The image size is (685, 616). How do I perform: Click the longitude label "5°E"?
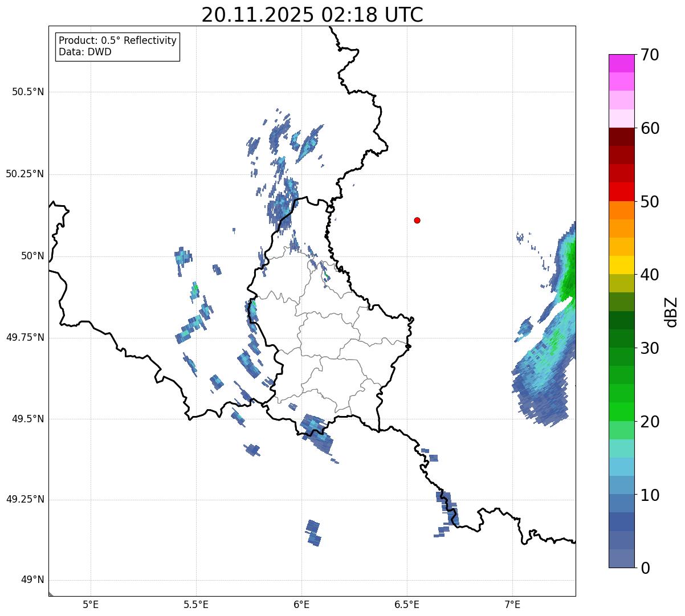pyautogui.click(x=91, y=604)
